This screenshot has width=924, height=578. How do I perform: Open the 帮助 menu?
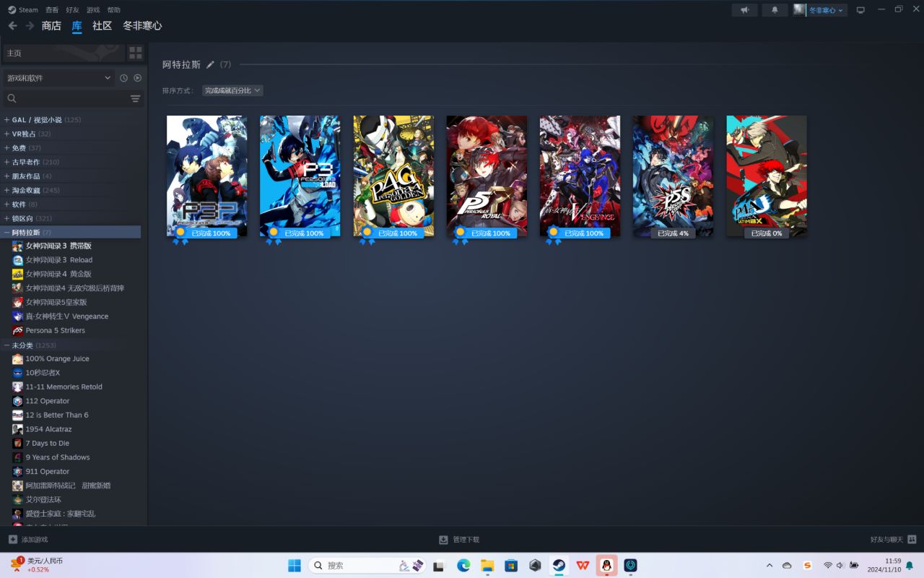tap(113, 10)
